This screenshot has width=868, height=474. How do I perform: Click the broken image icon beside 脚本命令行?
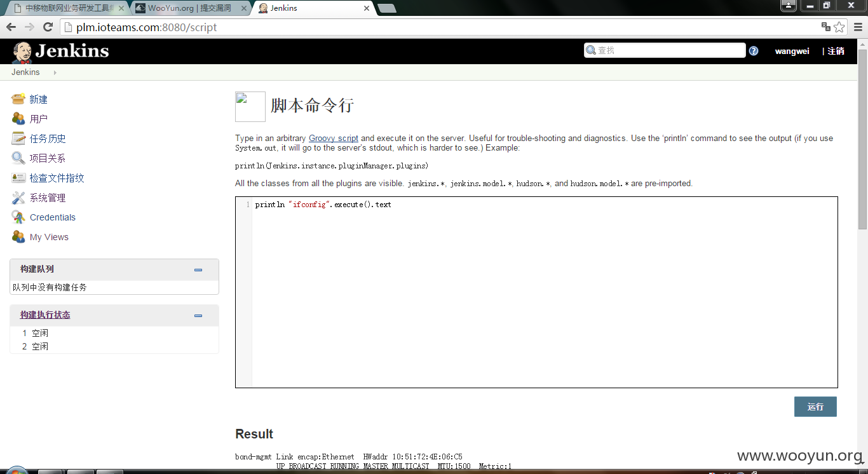coord(250,107)
